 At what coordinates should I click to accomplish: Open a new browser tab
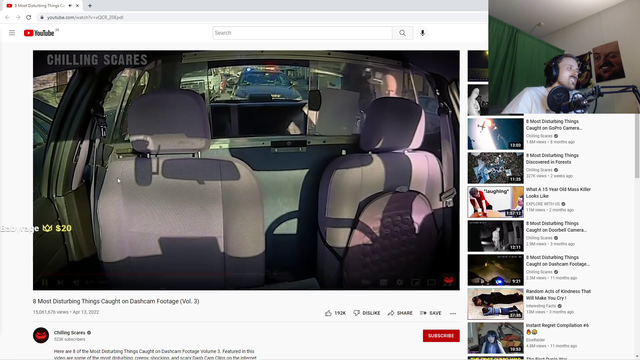90,6
